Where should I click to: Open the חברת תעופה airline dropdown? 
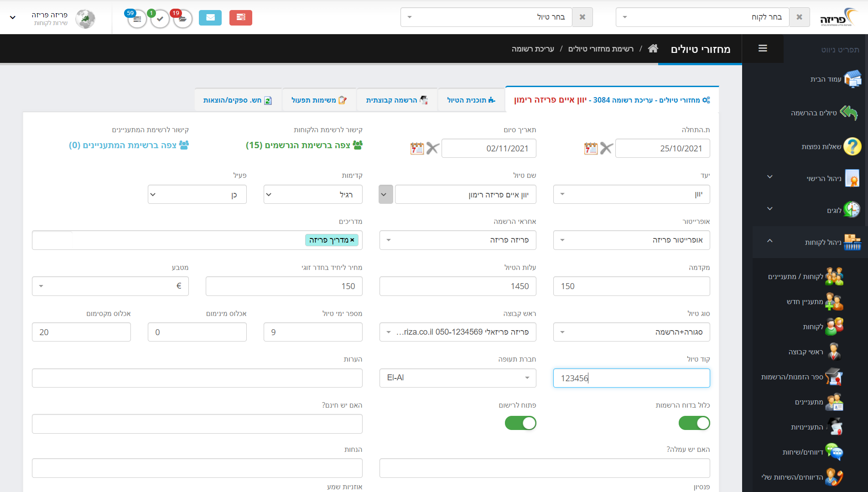tap(457, 378)
